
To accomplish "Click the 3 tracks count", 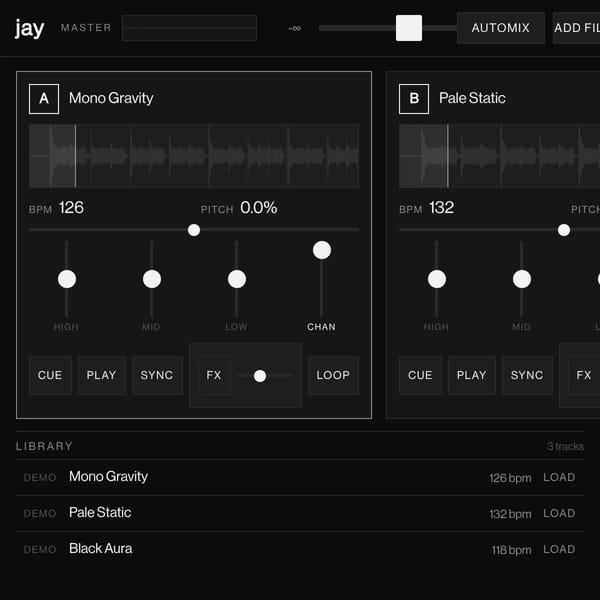I will click(x=565, y=447).
